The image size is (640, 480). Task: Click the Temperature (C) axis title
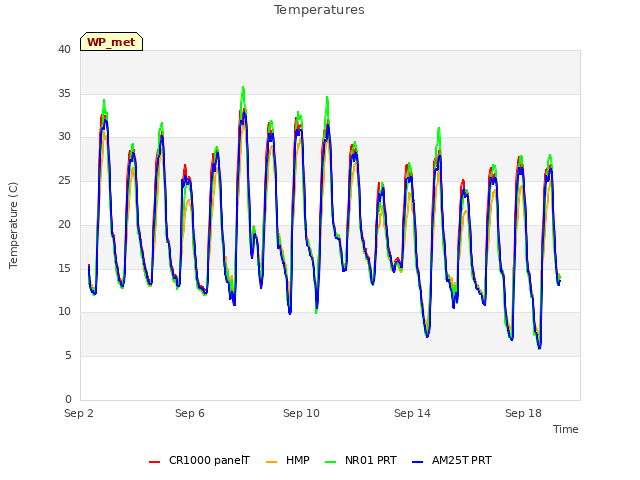tap(13, 225)
